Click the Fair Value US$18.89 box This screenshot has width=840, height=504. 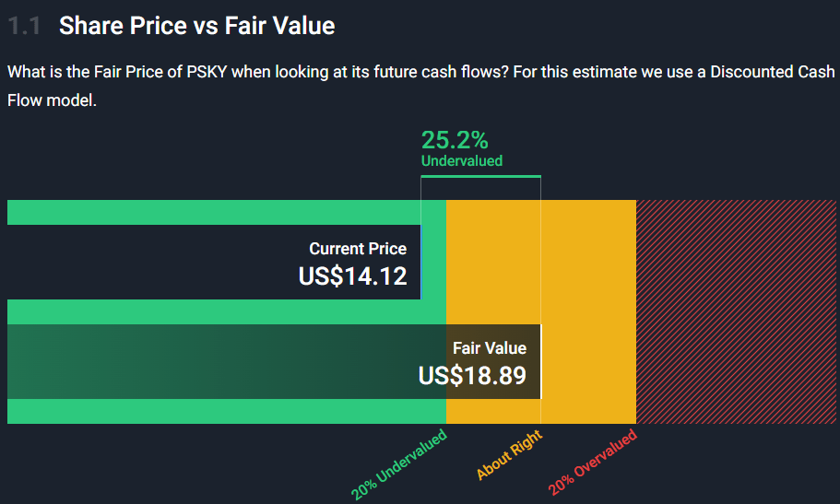click(x=274, y=361)
